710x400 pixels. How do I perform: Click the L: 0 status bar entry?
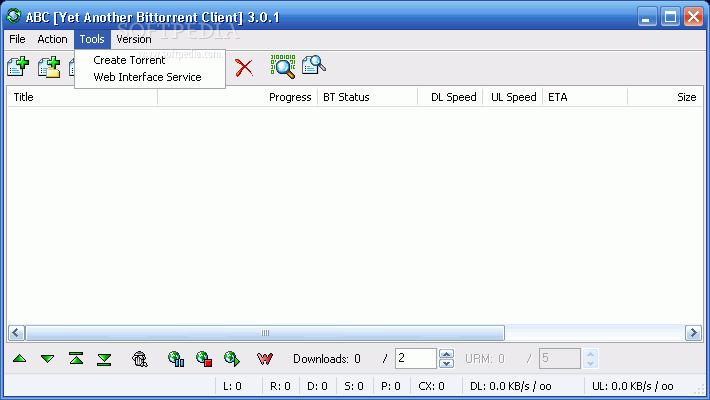click(x=232, y=386)
